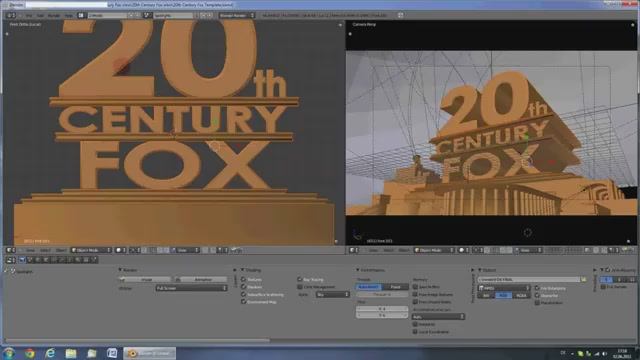Screen dimensions: 640x360
Task: Open the Modifiers properties tab icon
Action: click(x=62, y=260)
